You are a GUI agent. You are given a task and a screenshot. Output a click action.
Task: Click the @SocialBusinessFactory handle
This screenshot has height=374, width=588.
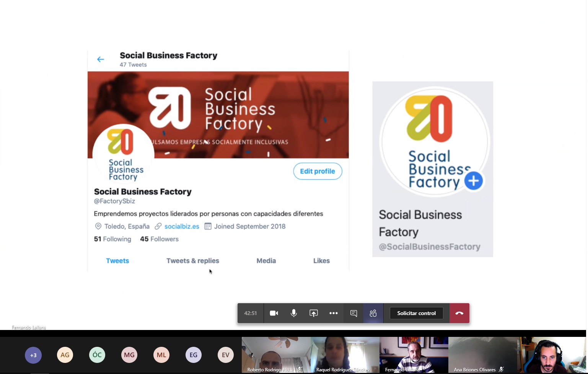(430, 247)
